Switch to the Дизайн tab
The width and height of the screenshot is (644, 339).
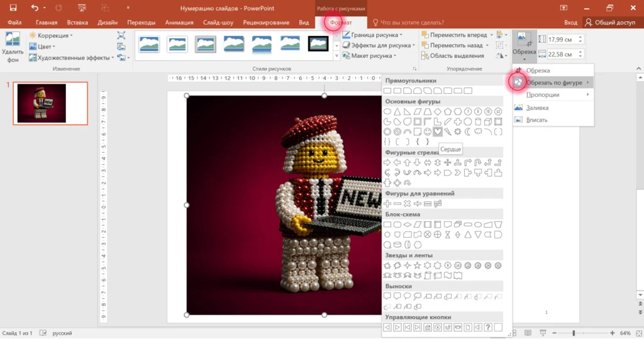(107, 22)
